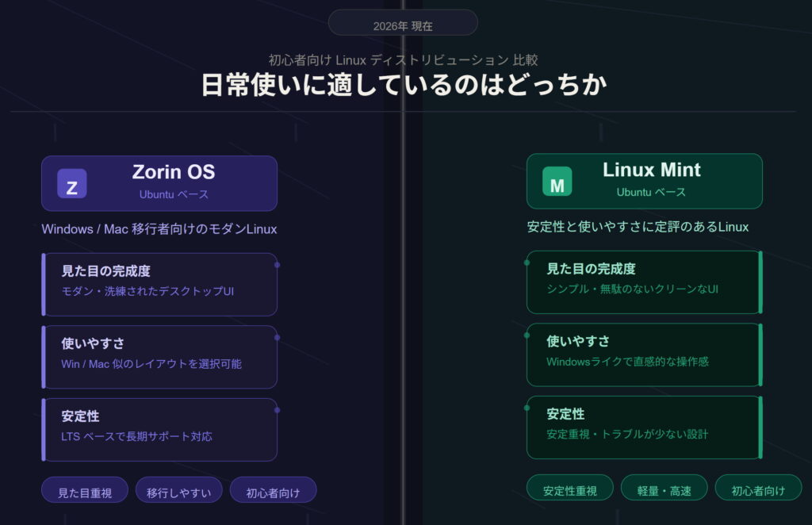Select Mint's 安定性 安定重視 card
812x525 pixels.
click(644, 427)
